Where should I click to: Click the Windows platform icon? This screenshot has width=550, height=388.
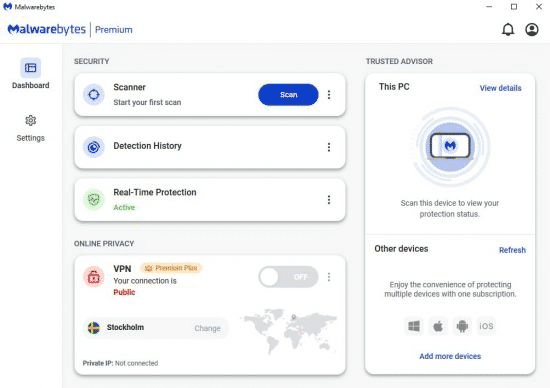click(414, 326)
